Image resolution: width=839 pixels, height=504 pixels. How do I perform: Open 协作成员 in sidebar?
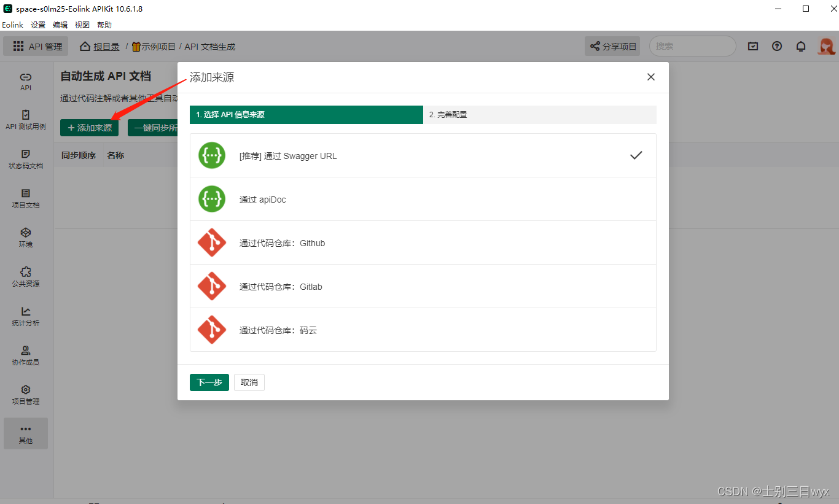[x=26, y=356]
